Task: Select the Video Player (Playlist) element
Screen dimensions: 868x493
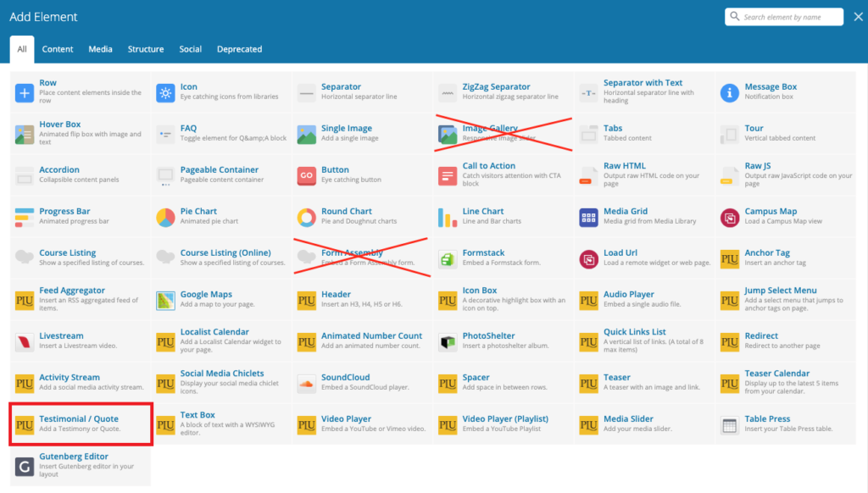Action: [x=503, y=424]
